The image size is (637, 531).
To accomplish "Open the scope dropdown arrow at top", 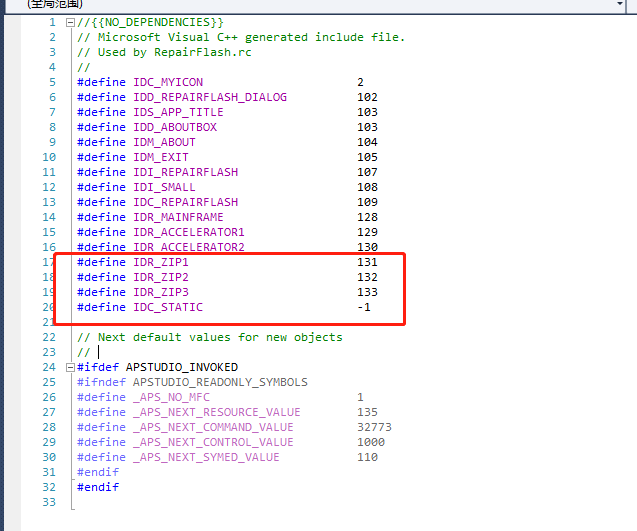I will click(620, 4).
